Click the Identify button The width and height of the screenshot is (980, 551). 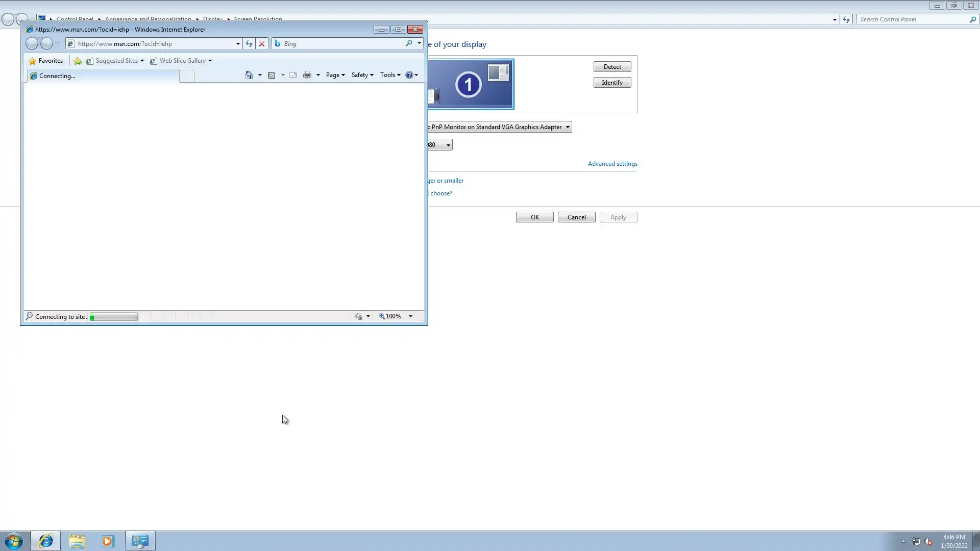coord(612,83)
